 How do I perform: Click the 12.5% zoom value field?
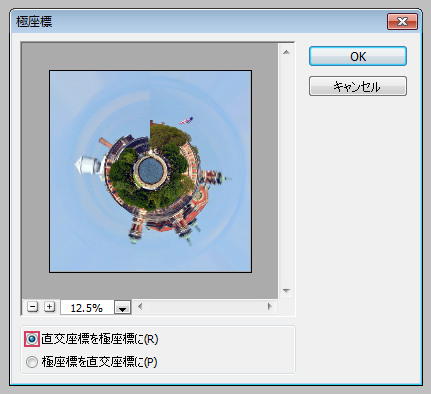point(87,307)
